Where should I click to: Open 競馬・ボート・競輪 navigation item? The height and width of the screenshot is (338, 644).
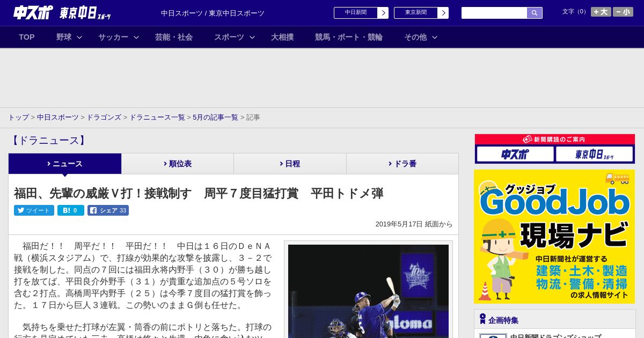349,37
